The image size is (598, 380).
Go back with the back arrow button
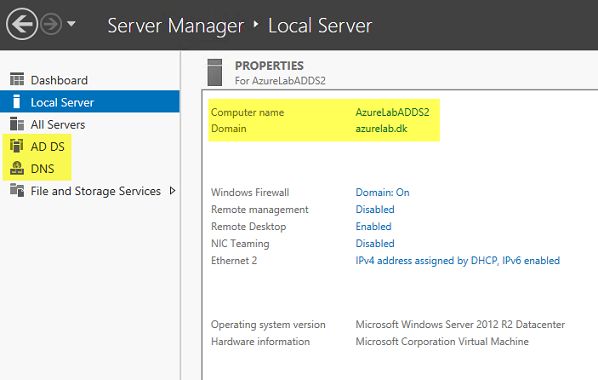22,24
